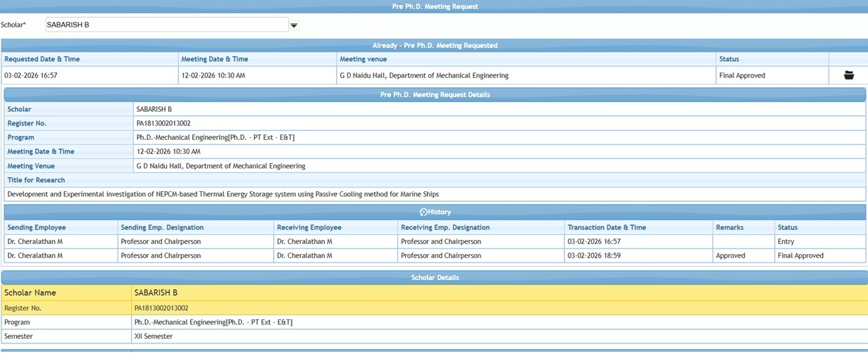
Task: Click the Remarks column header
Action: 729,227
